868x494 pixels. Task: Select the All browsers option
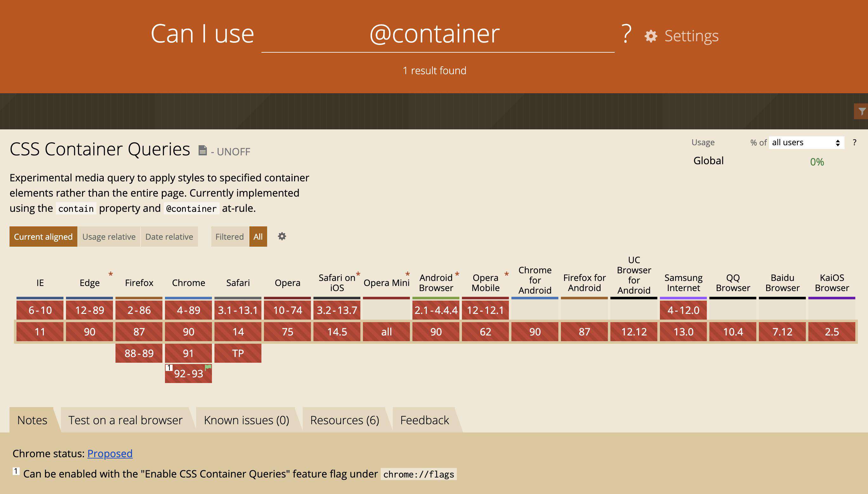coord(258,237)
